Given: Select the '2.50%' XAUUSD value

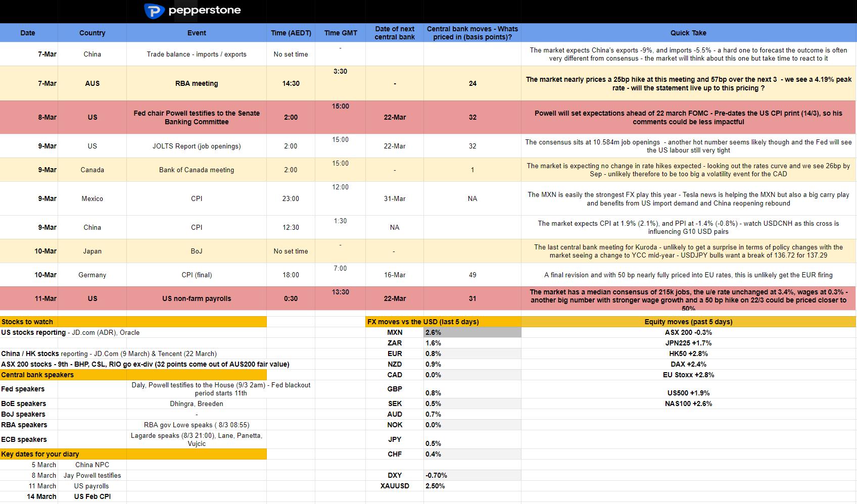Looking at the screenshot, I should (472, 486).
